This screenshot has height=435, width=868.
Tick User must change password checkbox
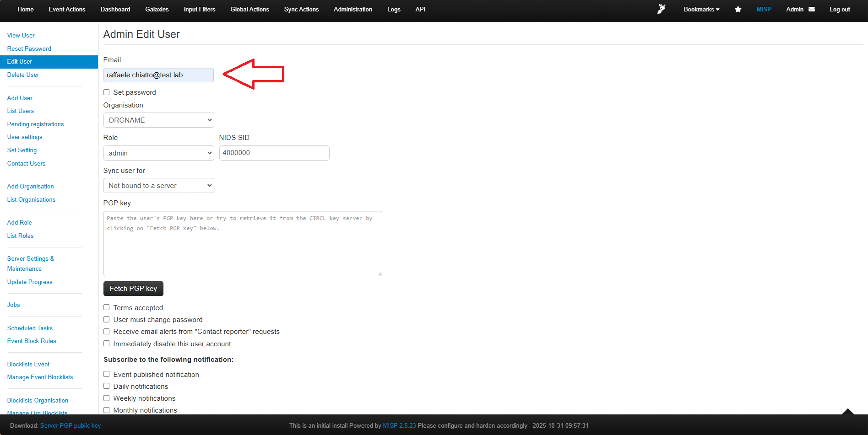107,319
